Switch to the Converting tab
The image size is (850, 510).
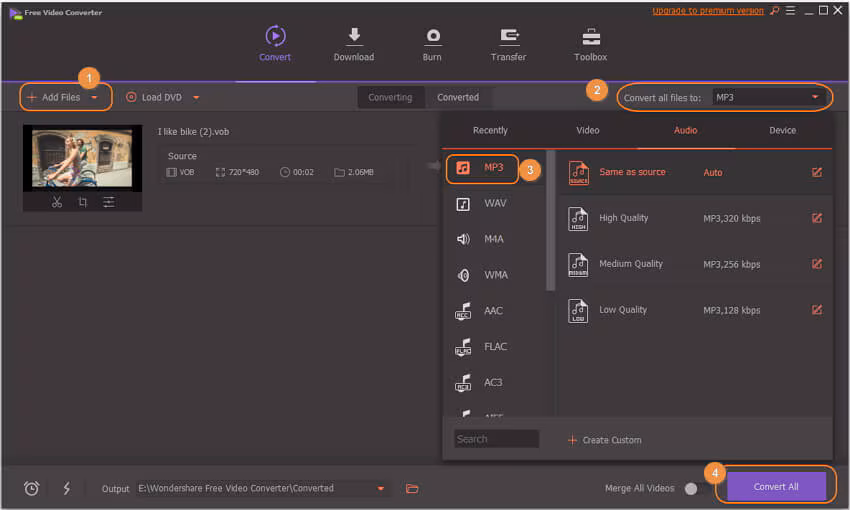pyautogui.click(x=390, y=98)
